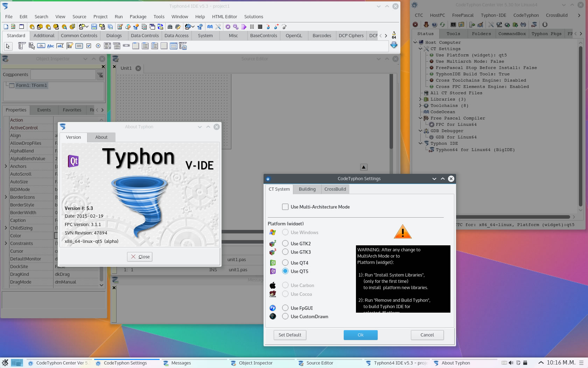Expand the BorderIcons property row
Viewport: 588px width, 368px height.
click(6, 197)
